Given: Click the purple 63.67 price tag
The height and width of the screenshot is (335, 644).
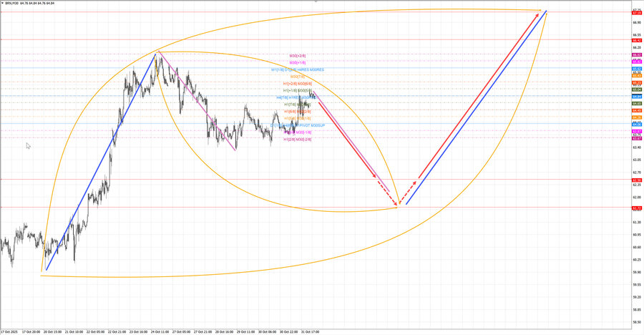Looking at the screenshot, I should [x=637, y=138].
